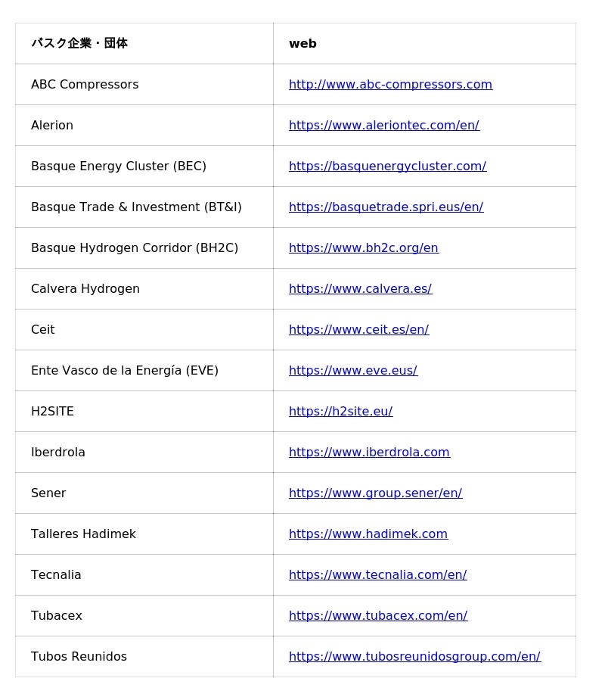605x700 pixels.
Task: Select 'Basque Trade & Investment (BT&I)' text
Action: coord(136,207)
